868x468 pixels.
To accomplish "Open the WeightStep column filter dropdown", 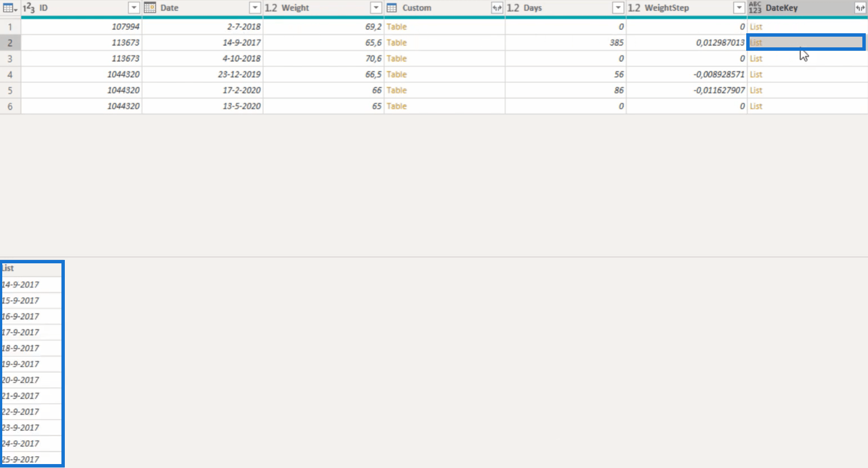I will point(739,8).
